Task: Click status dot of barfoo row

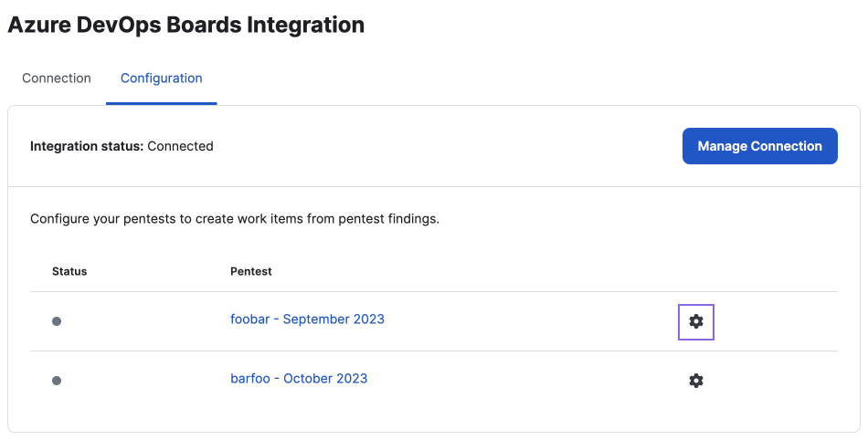Action: [57, 381]
